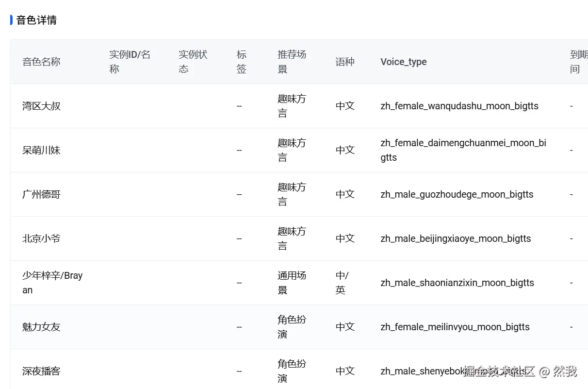Click the zh_female_meilinvyou_moon_bigtts voice type
The width and height of the screenshot is (588, 389).
coord(455,327)
